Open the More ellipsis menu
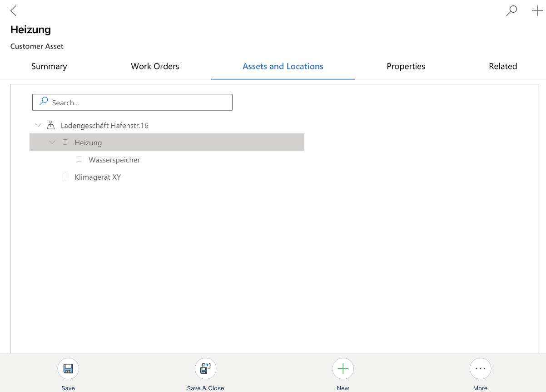Screen dimensions: 546x392 pos(480,368)
